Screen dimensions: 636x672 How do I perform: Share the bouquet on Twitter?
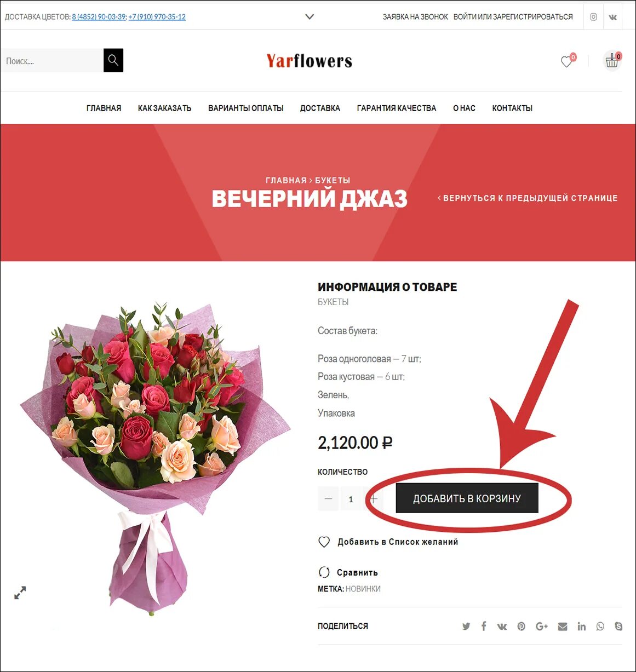point(466,626)
